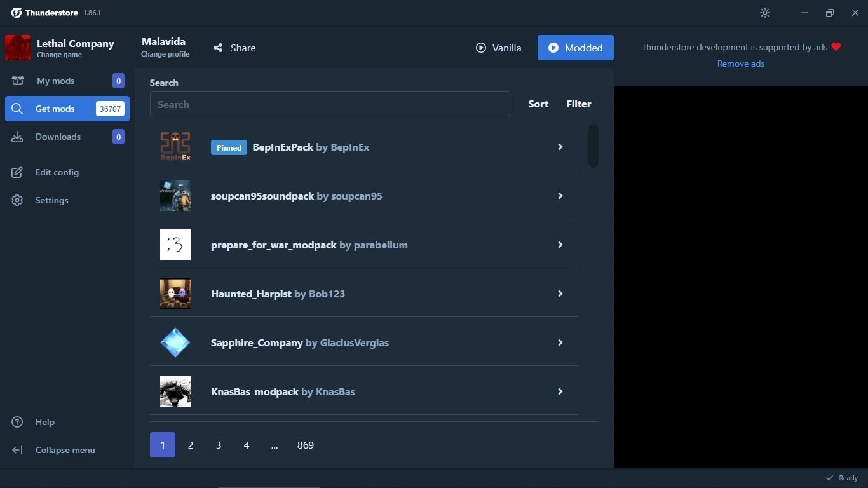
Task: Open the Downloads menu label
Action: tap(58, 137)
